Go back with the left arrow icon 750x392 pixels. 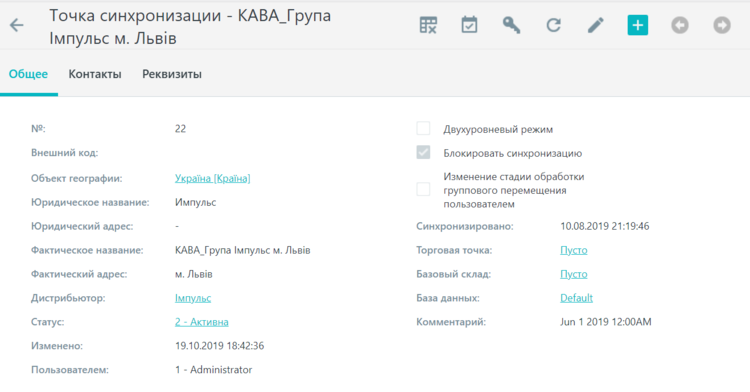point(17,25)
